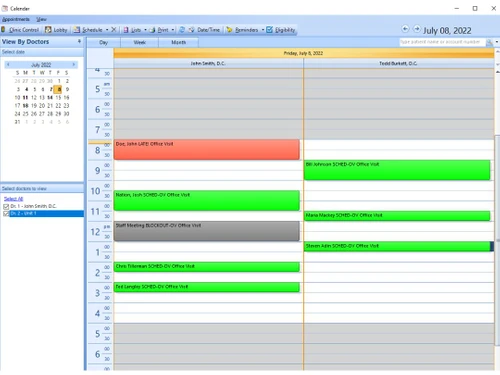Screen dimensions: 500x375
Task: Click the Date/Time toolbar icon
Action: click(191, 30)
